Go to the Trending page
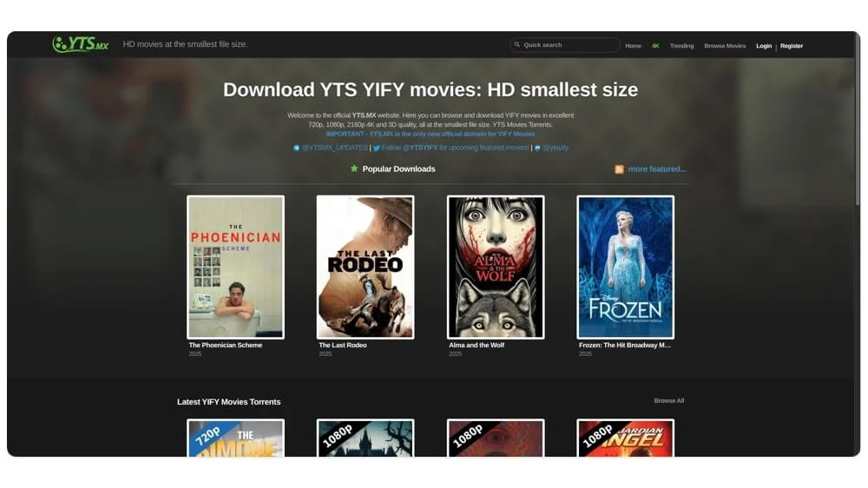 point(681,46)
